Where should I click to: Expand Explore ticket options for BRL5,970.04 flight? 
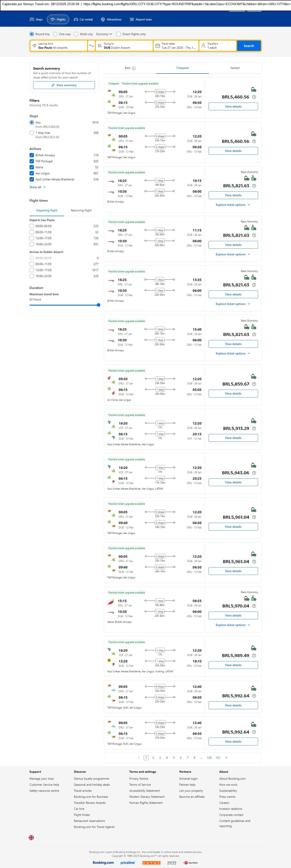coord(233,625)
